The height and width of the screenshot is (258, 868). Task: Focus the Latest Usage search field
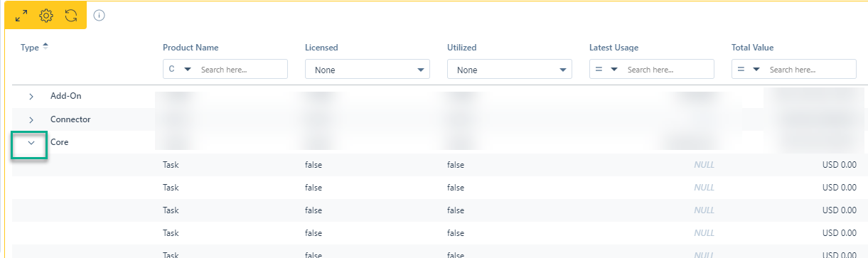pos(668,70)
